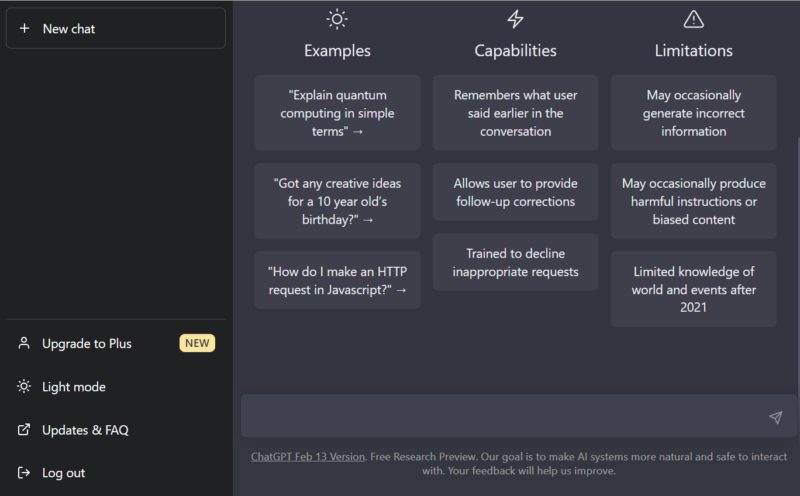The image size is (800, 496).
Task: Click the sun icon above Examples
Action: point(337,19)
